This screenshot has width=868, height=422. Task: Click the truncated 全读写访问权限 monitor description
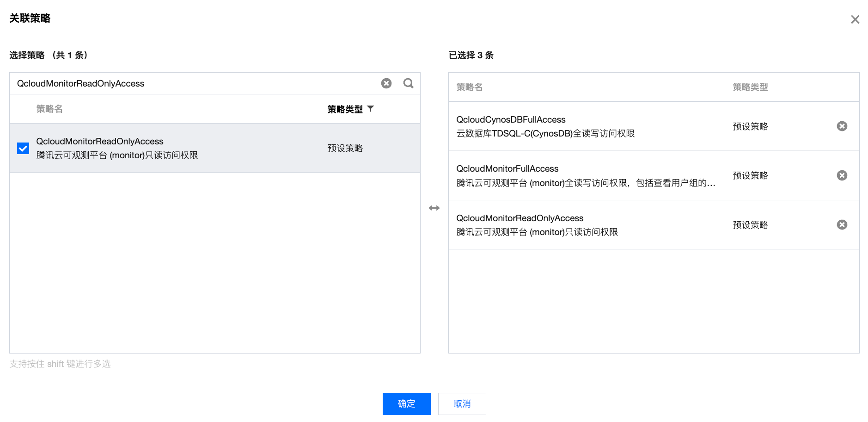coord(586,183)
